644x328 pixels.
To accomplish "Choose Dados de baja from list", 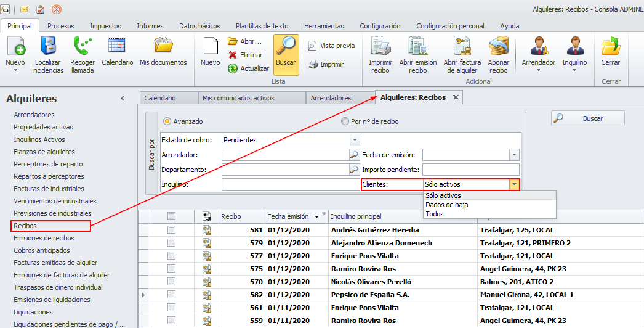I will 447,205.
